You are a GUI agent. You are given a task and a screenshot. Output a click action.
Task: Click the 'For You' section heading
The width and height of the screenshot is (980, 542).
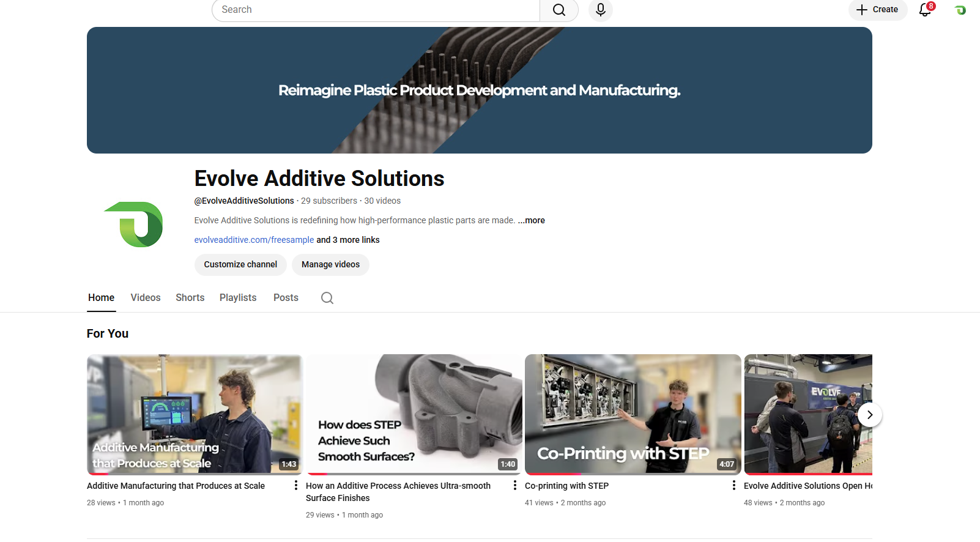click(108, 334)
